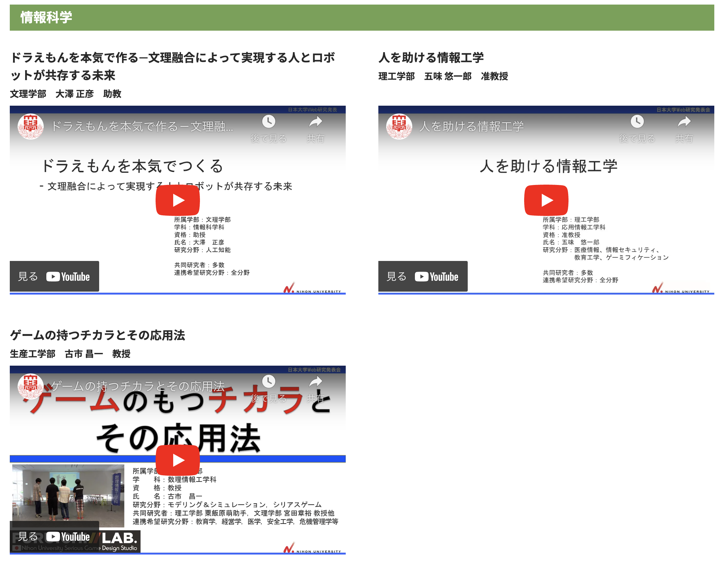Open ゲームの持つチカラとその応用法 video title link
This screenshot has width=728, height=563.
(137, 386)
